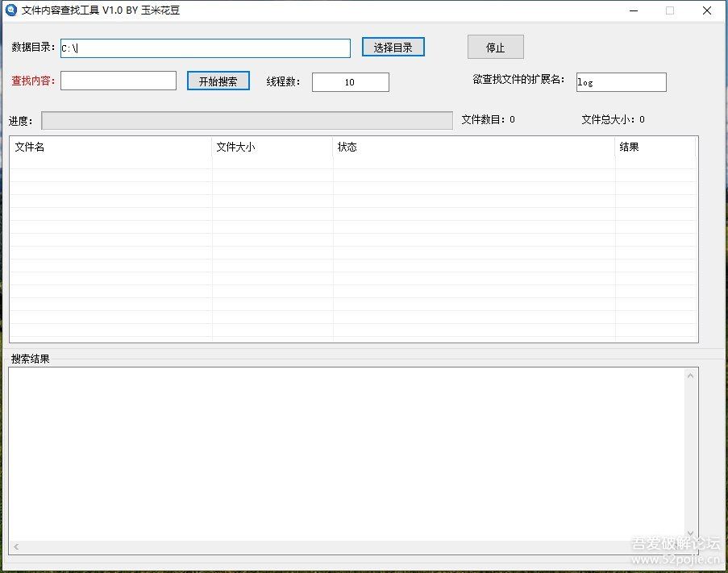Sort by 文件大小 column header
This screenshot has height=573, width=728.
[x=272, y=147]
